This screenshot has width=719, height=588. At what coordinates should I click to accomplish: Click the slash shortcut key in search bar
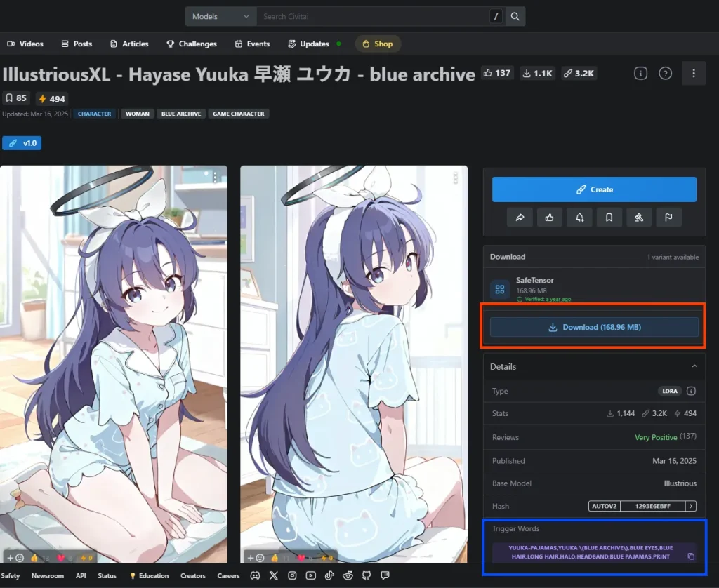pos(496,17)
